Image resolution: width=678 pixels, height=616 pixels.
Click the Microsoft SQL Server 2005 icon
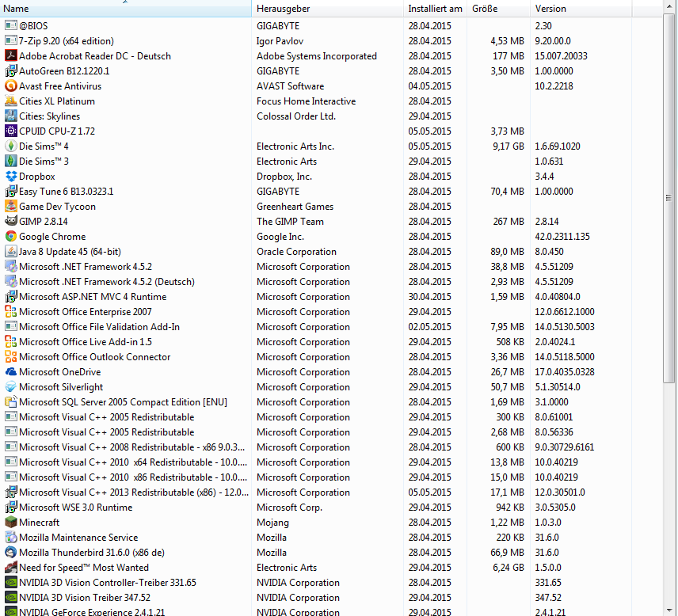pyautogui.click(x=11, y=401)
